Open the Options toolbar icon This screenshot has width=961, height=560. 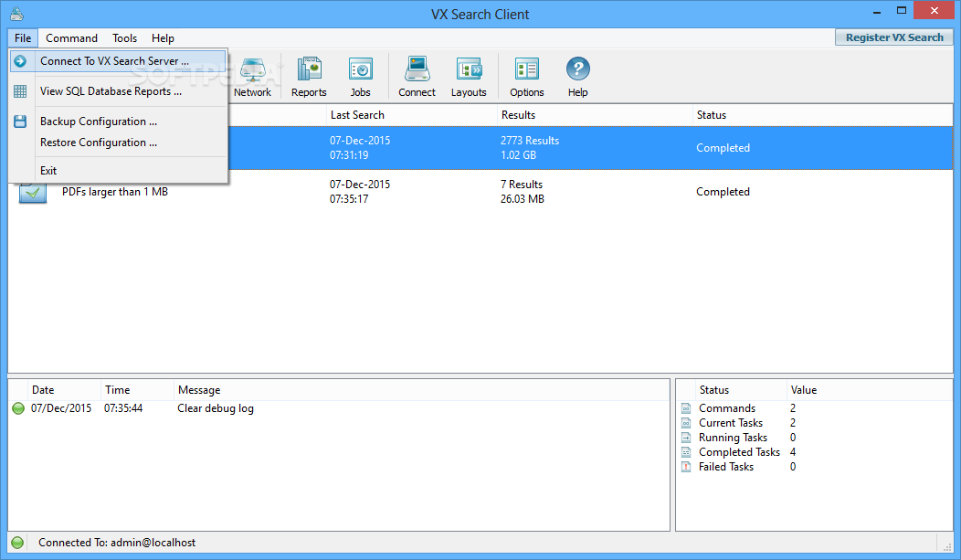[526, 78]
